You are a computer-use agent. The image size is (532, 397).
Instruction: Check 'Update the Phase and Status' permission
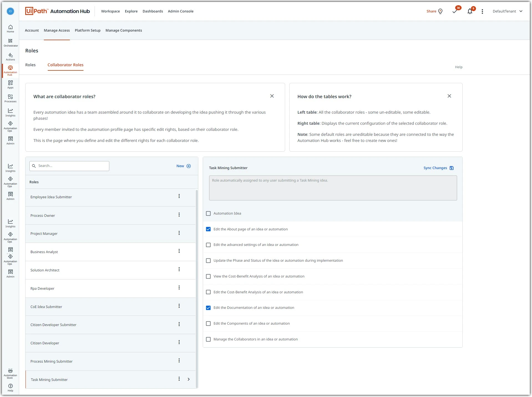pyautogui.click(x=208, y=261)
